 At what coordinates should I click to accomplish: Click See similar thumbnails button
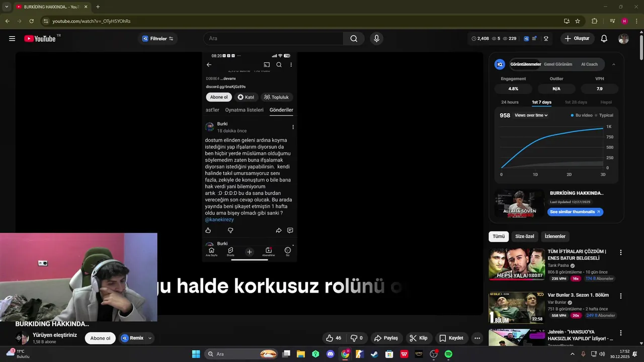click(x=575, y=212)
